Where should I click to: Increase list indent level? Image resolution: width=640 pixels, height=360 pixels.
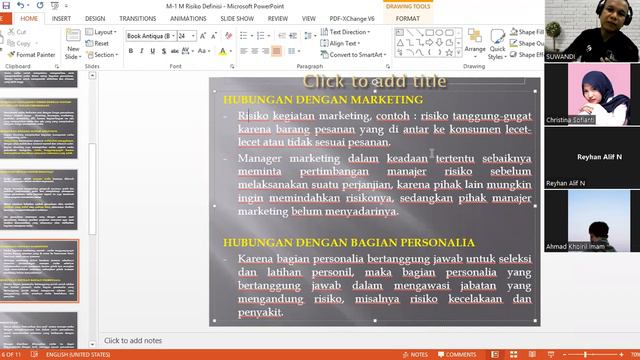[x=293, y=36]
